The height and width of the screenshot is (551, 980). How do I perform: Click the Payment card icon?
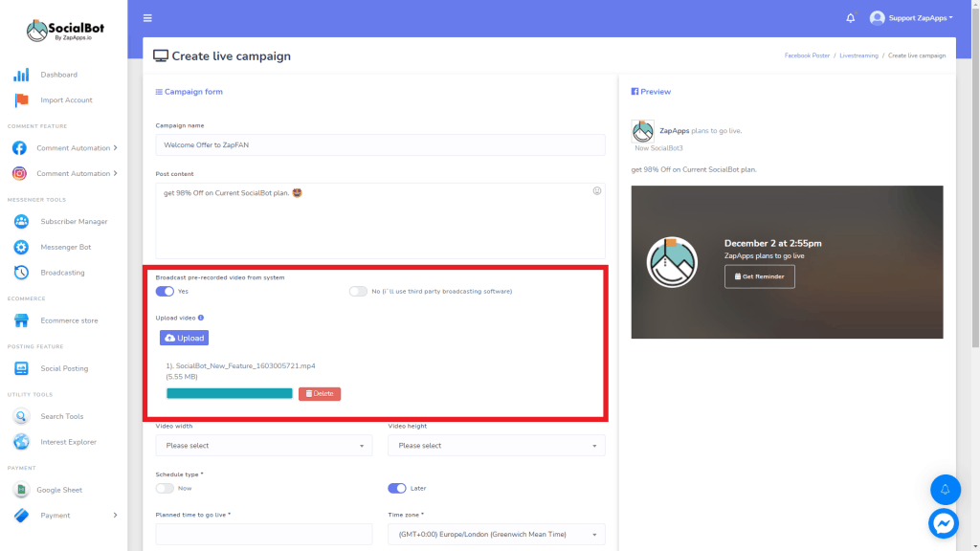pyautogui.click(x=21, y=516)
